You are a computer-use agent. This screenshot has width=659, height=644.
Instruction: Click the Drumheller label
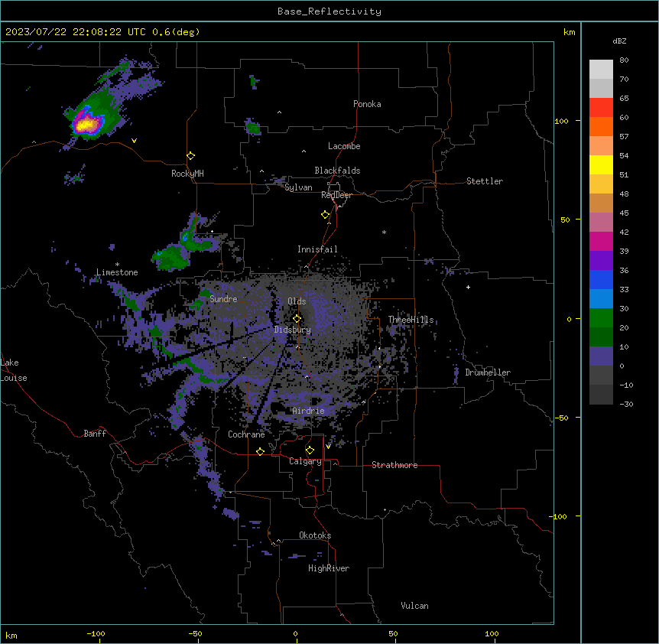tap(488, 372)
